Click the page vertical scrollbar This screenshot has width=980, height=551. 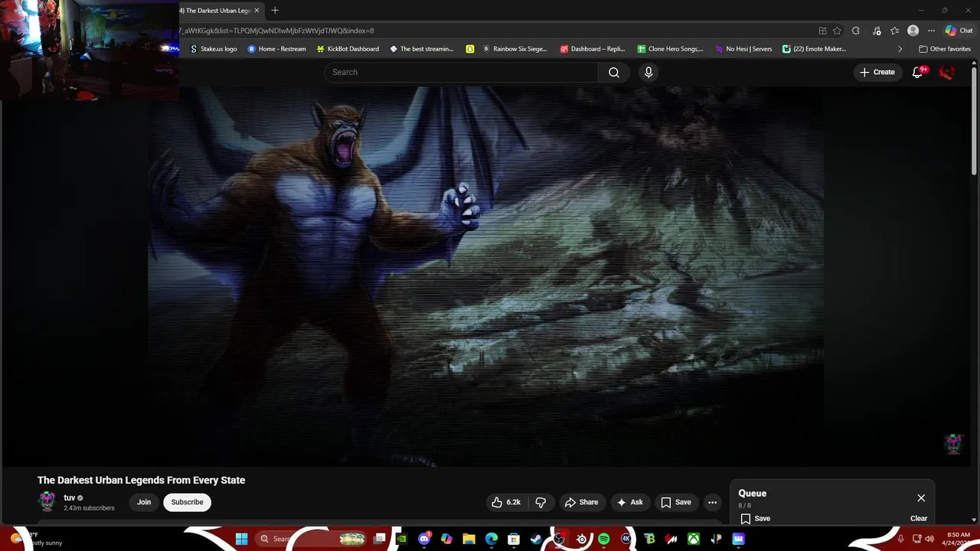pyautogui.click(x=975, y=122)
